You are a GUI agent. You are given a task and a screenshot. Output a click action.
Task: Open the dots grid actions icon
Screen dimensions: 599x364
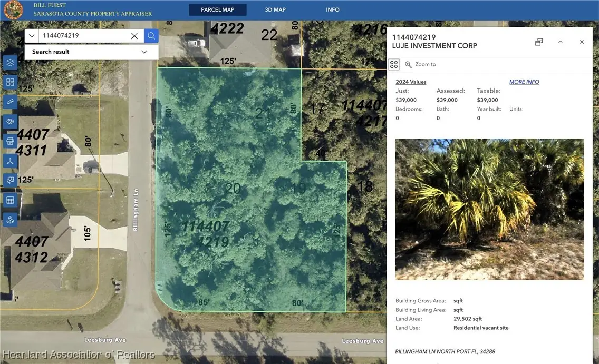394,64
